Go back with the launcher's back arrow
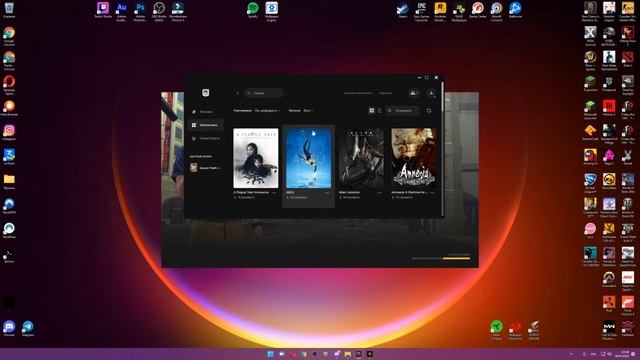 (x=238, y=93)
